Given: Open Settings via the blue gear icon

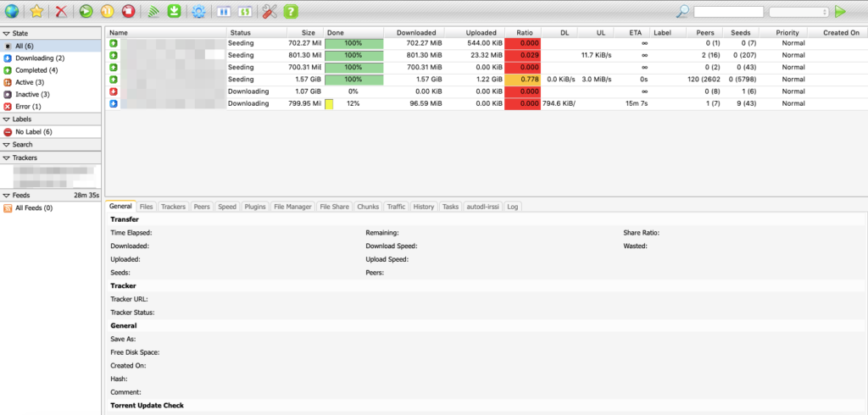Looking at the screenshot, I should [x=198, y=10].
